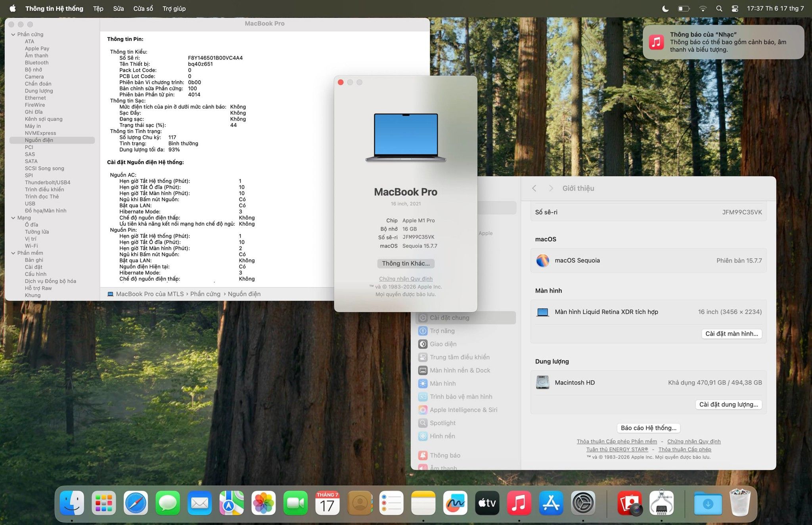This screenshot has width=812, height=525.
Task: Open the Photos app in the Dock
Action: point(264,503)
